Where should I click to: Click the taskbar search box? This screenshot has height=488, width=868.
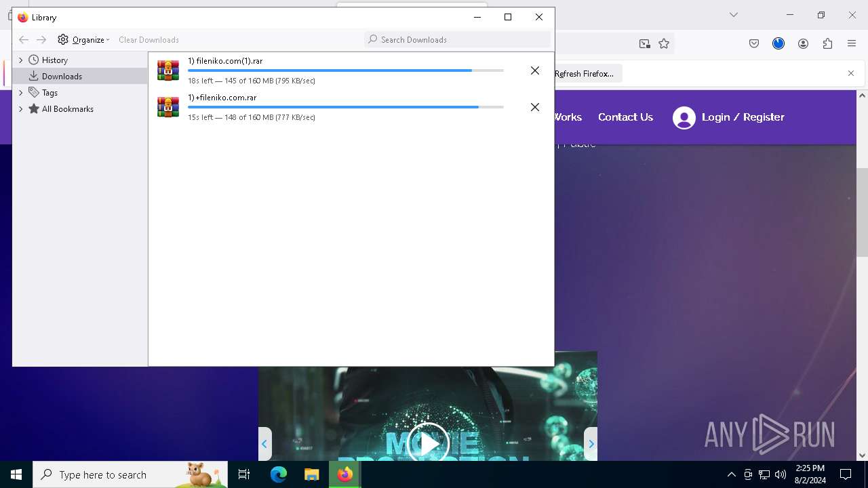tap(130, 474)
